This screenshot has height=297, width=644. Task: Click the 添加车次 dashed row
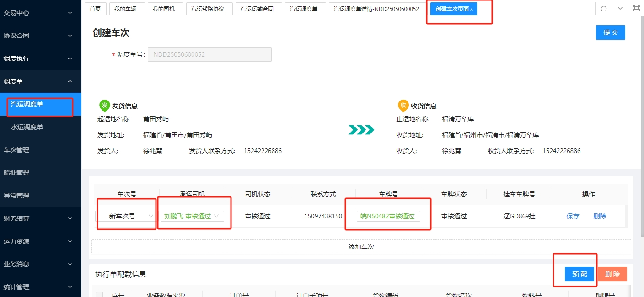click(361, 247)
